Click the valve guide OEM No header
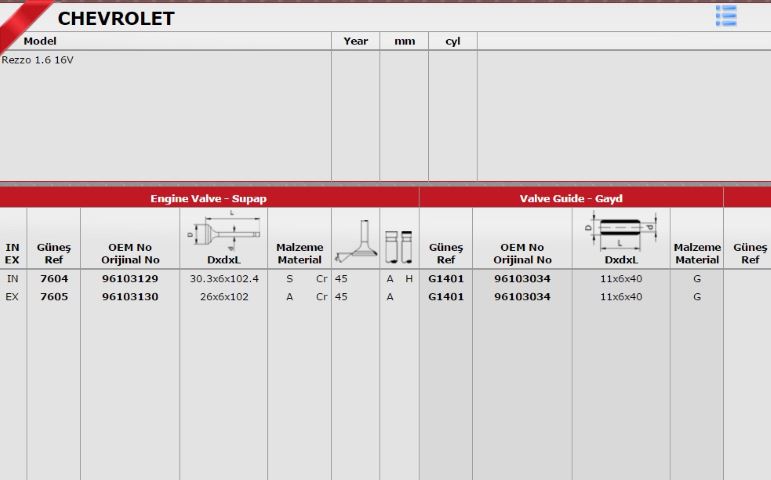This screenshot has height=480, width=771. 522,254
